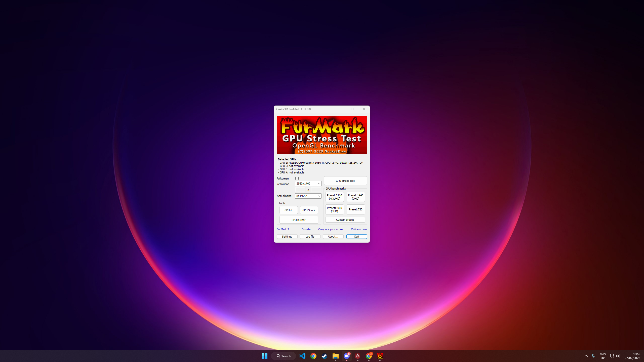
Task: Launch GPU Shark tool
Action: click(309, 210)
